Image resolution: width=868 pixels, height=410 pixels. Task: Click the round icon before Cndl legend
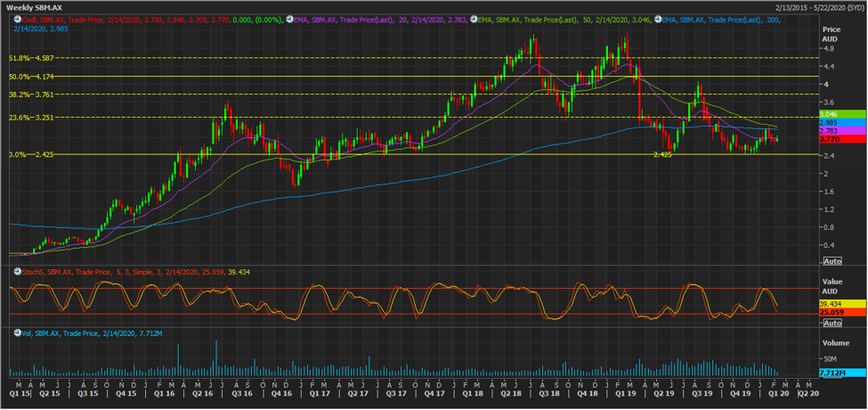16,20
